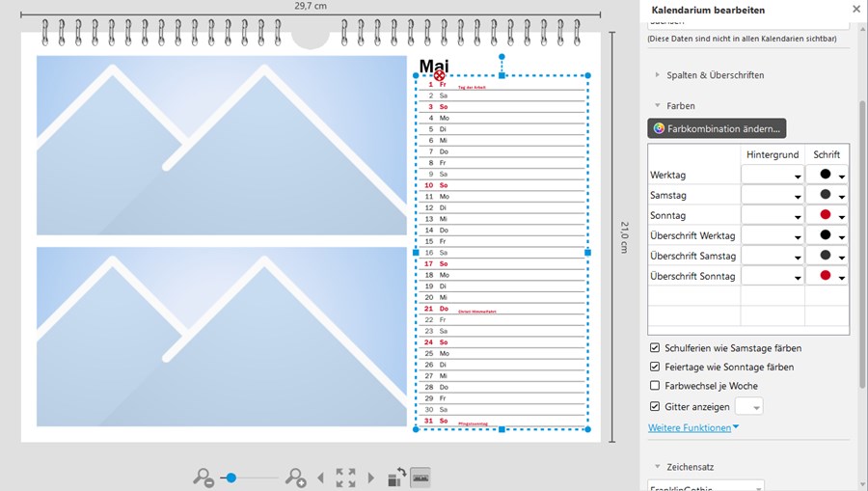Image resolution: width=868 pixels, height=491 pixels.
Task: Open Sonntag Hintergrund color dropdown
Action: pyautogui.click(x=773, y=215)
